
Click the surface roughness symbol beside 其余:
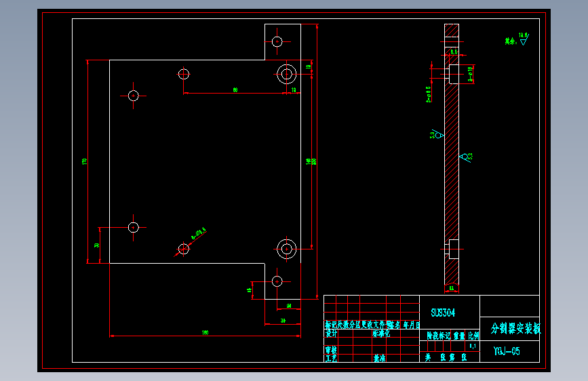point(524,39)
